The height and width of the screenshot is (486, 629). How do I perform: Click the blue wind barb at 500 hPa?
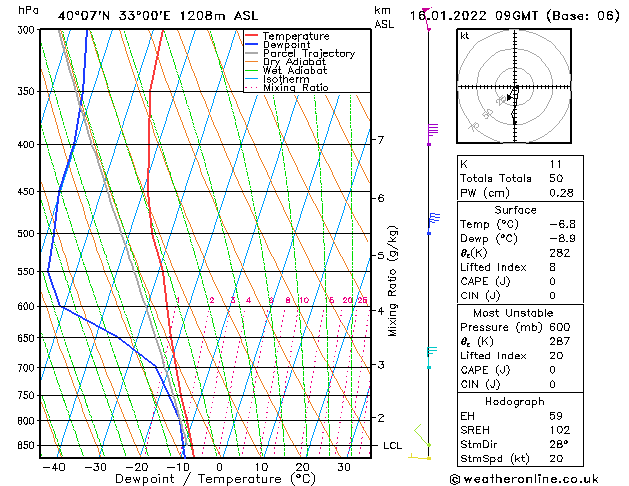434,223
